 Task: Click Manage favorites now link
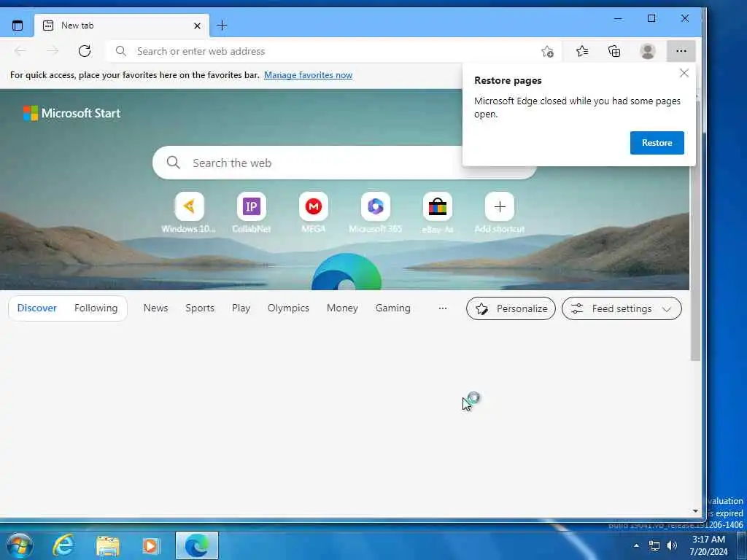click(x=309, y=75)
